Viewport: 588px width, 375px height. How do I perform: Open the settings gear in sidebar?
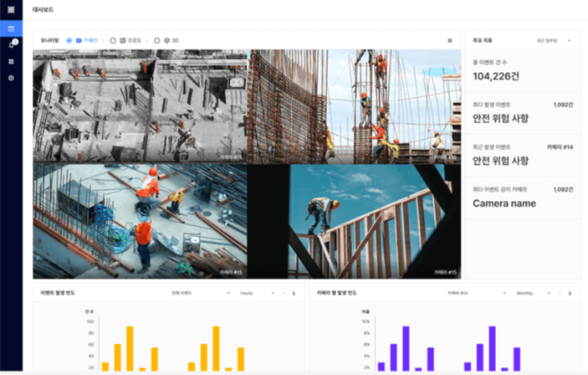pos(11,78)
